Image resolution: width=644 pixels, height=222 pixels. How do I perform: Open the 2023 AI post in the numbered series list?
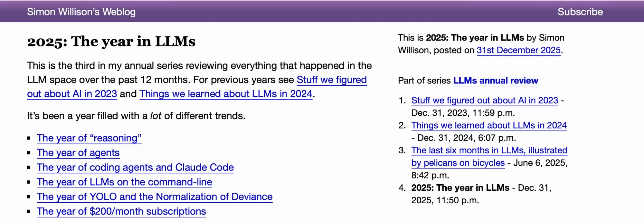484,101
